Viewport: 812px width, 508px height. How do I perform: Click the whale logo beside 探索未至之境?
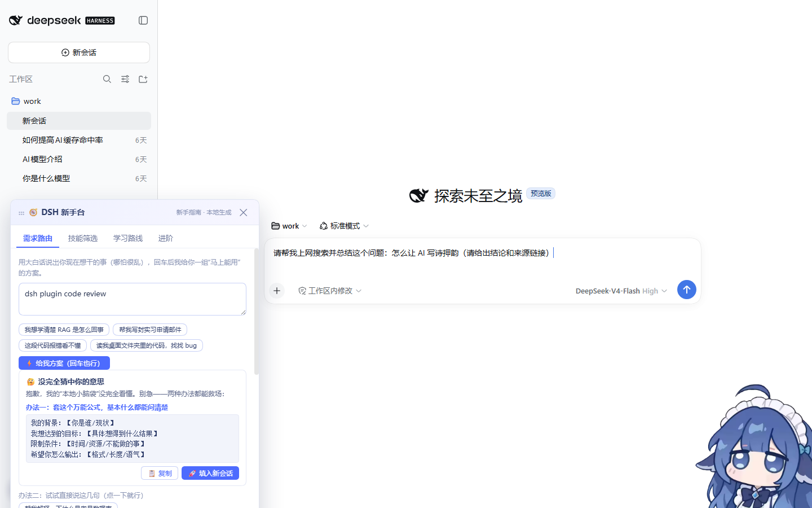click(419, 195)
